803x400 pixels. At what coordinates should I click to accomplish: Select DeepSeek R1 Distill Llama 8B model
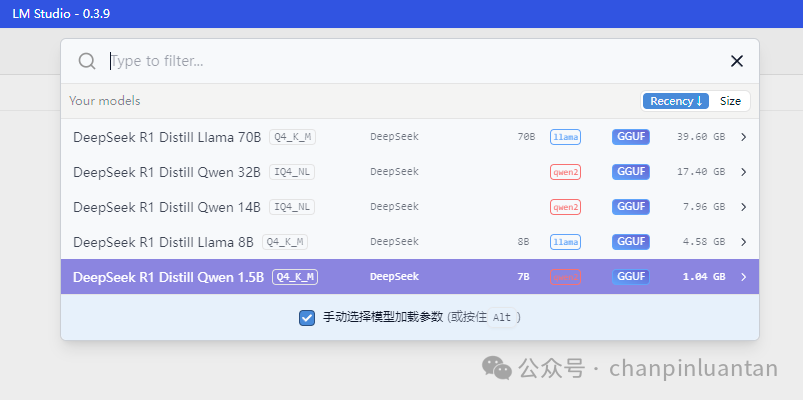410,242
